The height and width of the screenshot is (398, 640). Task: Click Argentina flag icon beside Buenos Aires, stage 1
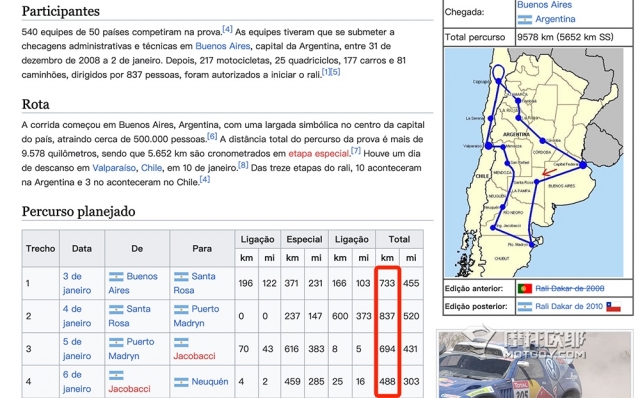click(116, 277)
